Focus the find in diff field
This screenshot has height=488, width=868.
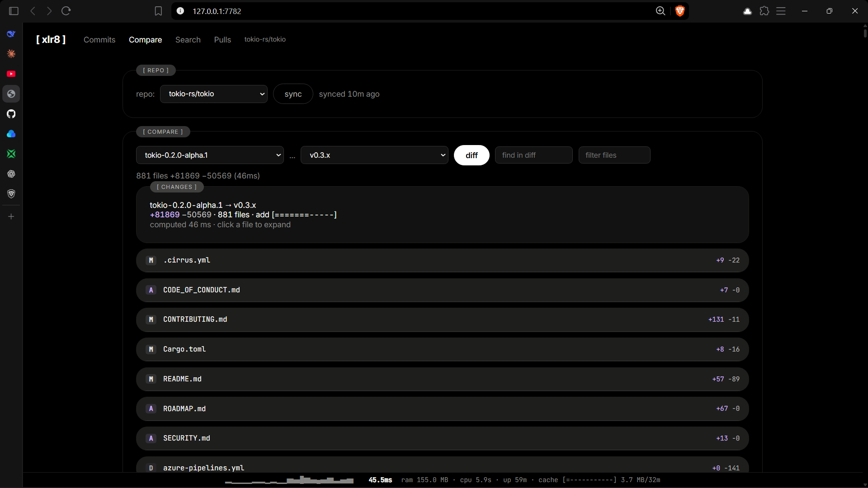coord(533,155)
